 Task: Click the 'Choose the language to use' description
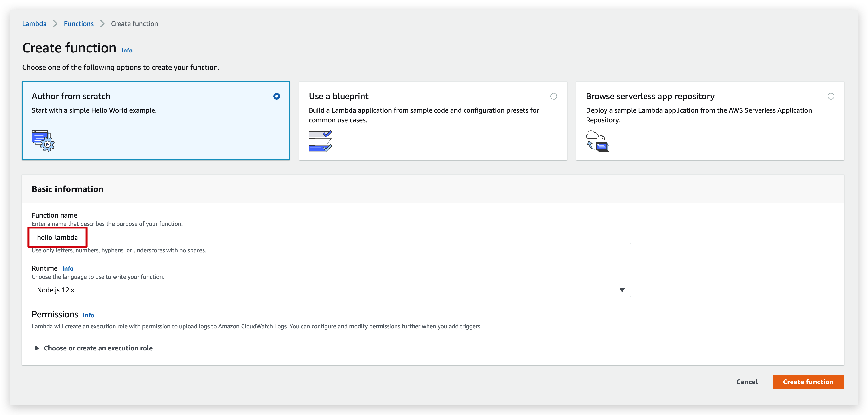pyautogui.click(x=98, y=277)
